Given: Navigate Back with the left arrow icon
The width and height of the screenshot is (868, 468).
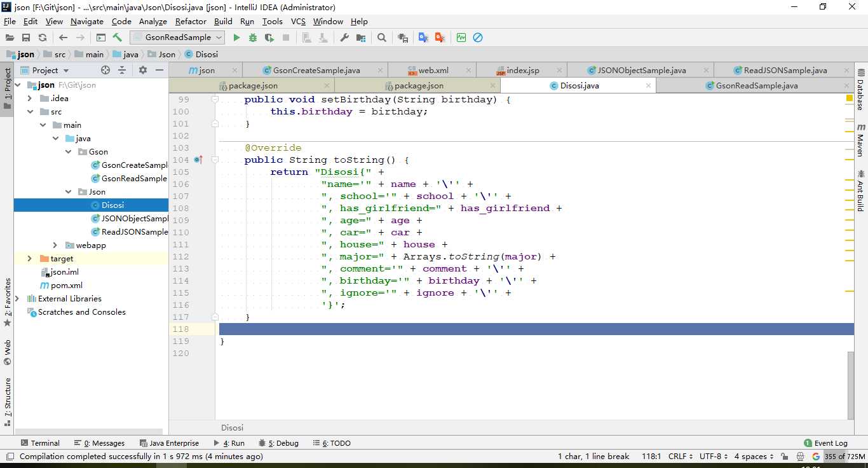Looking at the screenshot, I should (63, 38).
